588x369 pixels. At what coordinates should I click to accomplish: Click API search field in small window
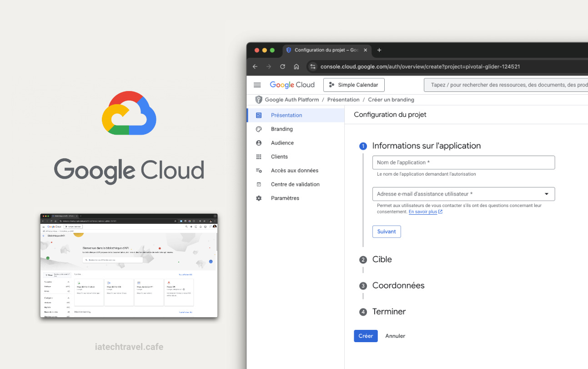point(113,260)
